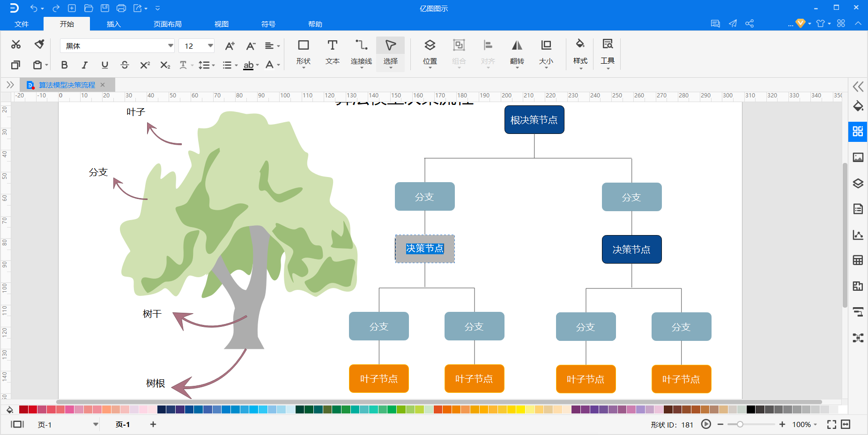Click the 连接线 connector tool button

pos(361,53)
